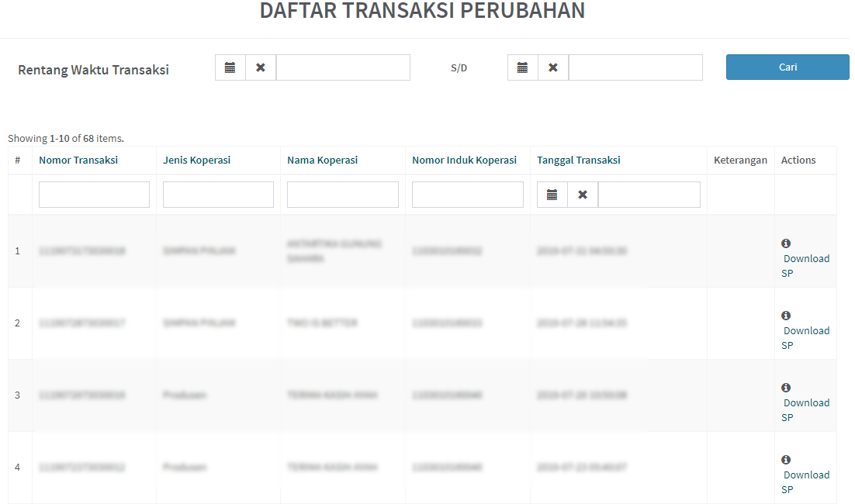Image resolution: width=855 pixels, height=504 pixels.
Task: Sort table by Nama Koperasi
Action: click(322, 161)
